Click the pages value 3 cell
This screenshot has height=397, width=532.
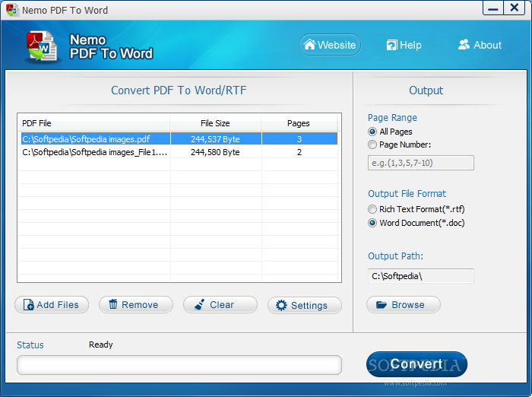pos(299,139)
